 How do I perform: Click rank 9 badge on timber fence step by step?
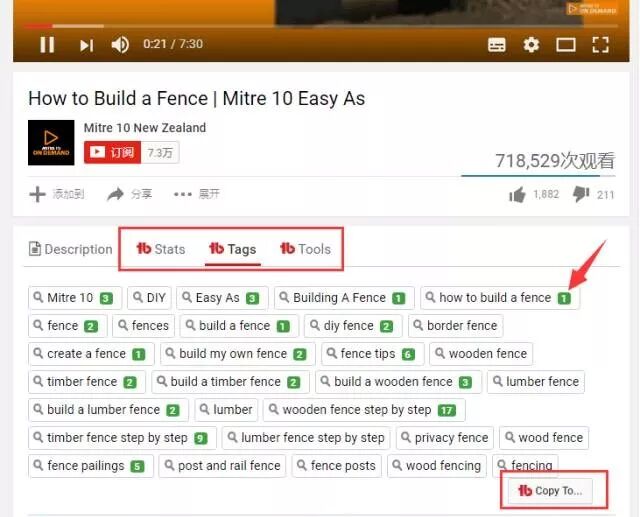coord(201,439)
